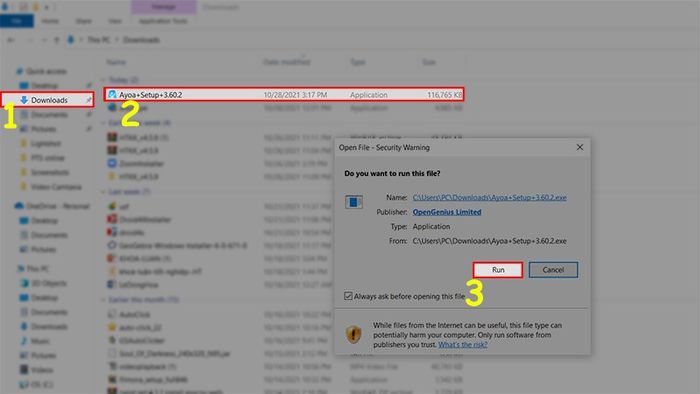Sort files by the Size column

tap(429, 62)
